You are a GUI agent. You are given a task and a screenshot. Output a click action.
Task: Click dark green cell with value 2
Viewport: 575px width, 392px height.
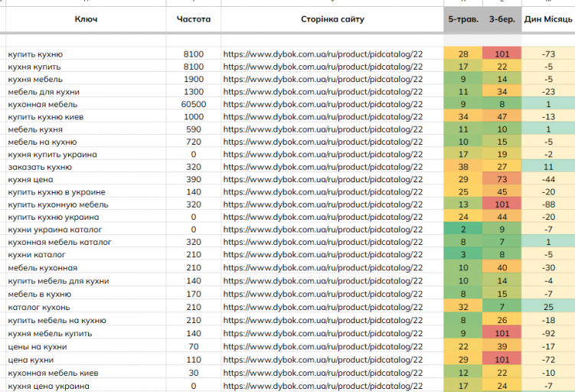[x=463, y=230]
